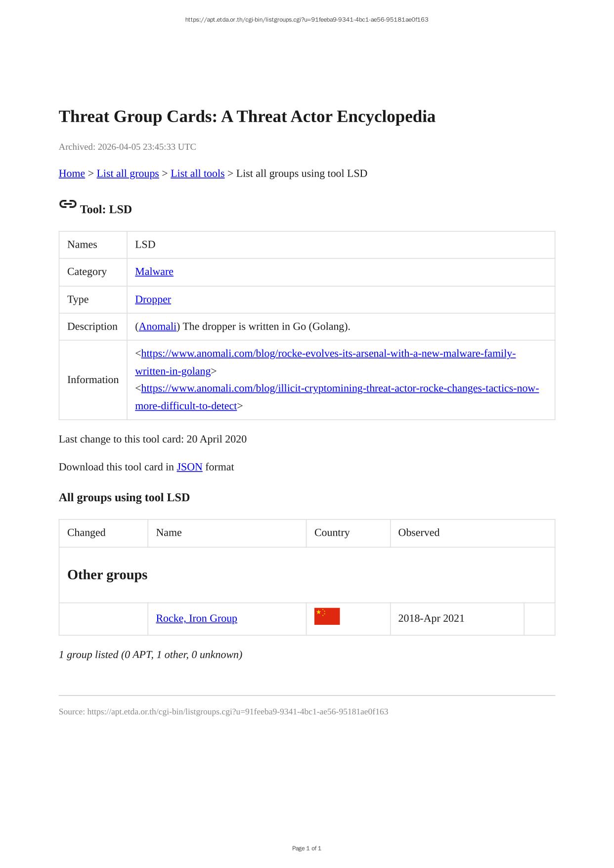Click the Other groups section heading

point(107,575)
